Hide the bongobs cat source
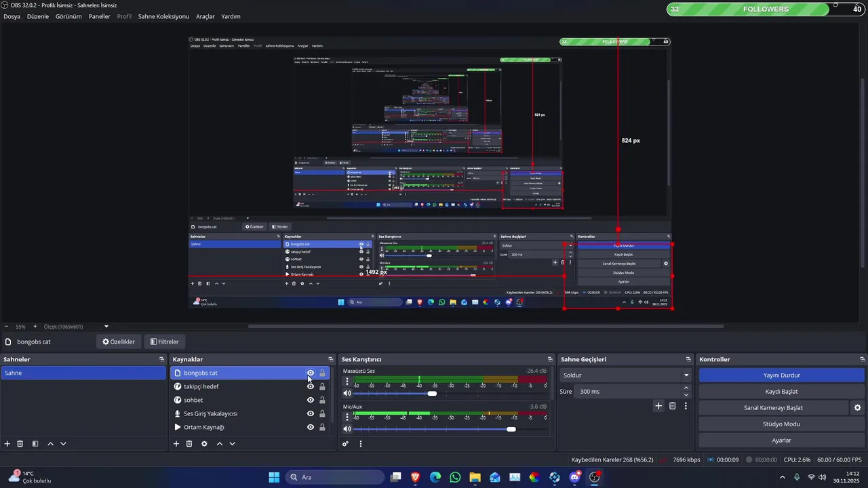868x488 pixels. pyautogui.click(x=311, y=373)
